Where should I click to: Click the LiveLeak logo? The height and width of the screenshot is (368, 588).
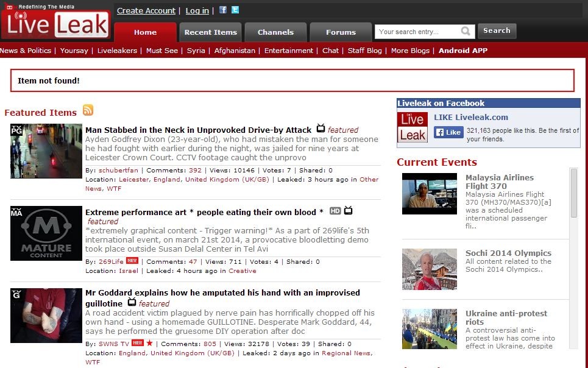(55, 23)
